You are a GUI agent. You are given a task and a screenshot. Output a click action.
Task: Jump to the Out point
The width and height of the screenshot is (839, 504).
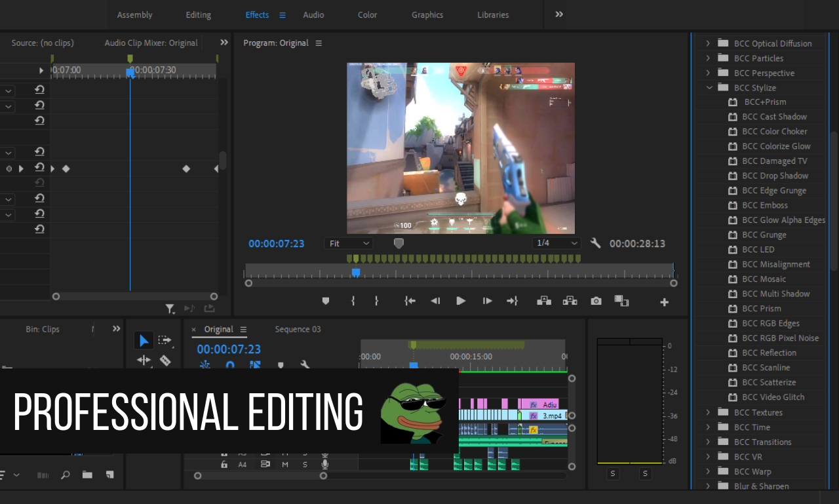point(512,301)
